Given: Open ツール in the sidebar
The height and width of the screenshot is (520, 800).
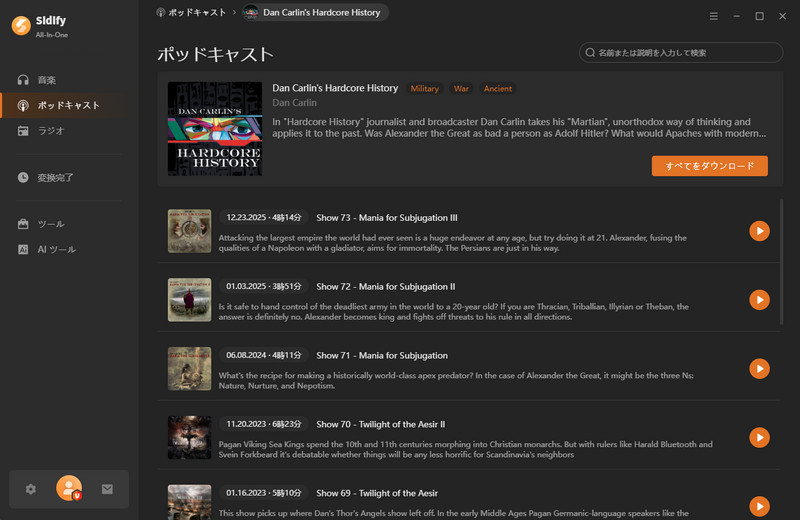Looking at the screenshot, I should [50, 224].
